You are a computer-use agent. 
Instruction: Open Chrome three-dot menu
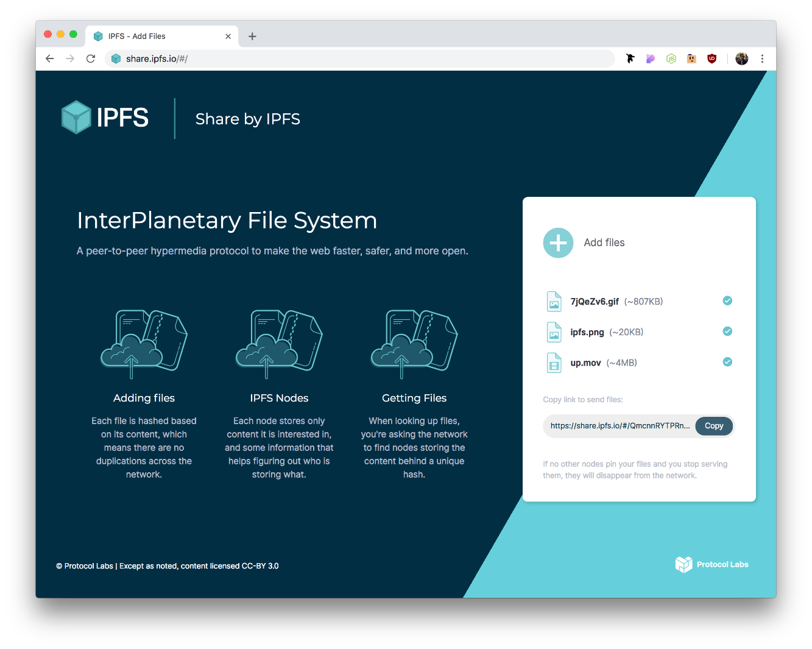(762, 59)
